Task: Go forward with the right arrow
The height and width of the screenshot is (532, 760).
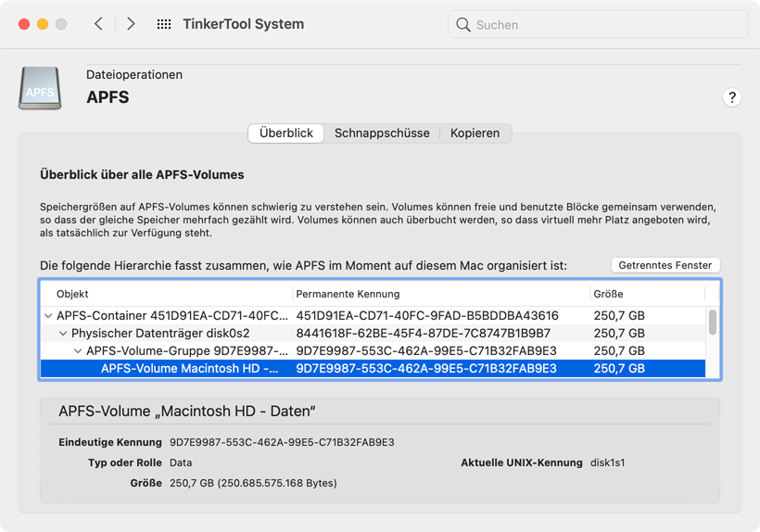Action: pyautogui.click(x=131, y=24)
